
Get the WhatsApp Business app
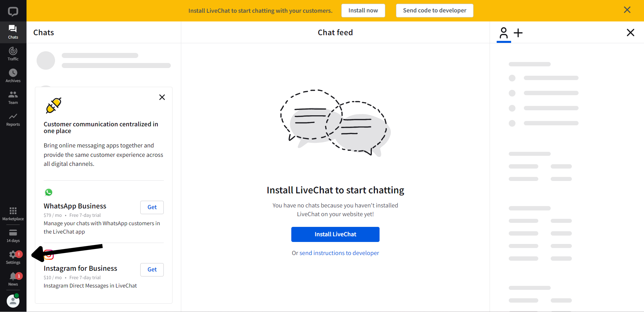tap(152, 207)
